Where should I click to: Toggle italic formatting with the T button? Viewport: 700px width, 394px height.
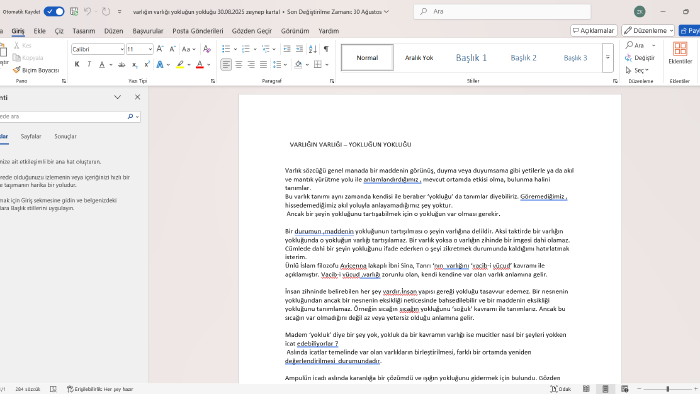coord(89,65)
